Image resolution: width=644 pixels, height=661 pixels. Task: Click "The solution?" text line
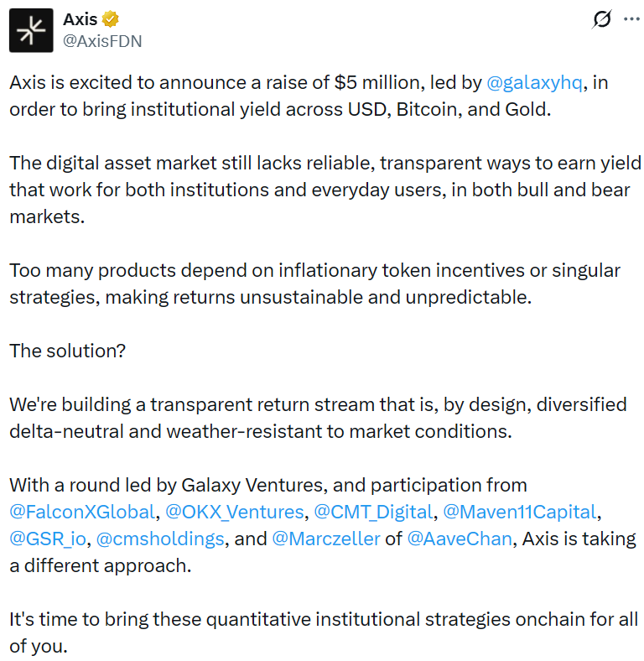(67, 350)
